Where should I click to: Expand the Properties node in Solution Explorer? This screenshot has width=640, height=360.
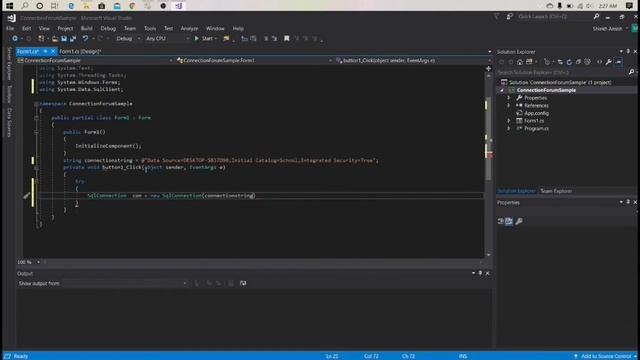509,98
